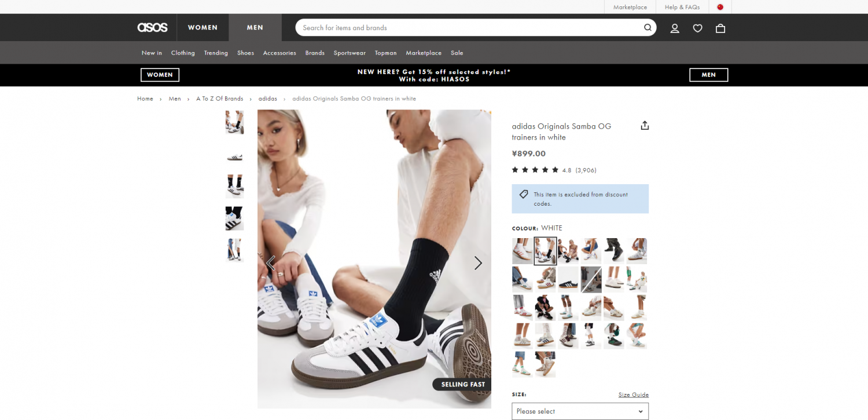Show the first gallery thumbnail of the couple
Screen dimensions: 868x420
(234, 122)
